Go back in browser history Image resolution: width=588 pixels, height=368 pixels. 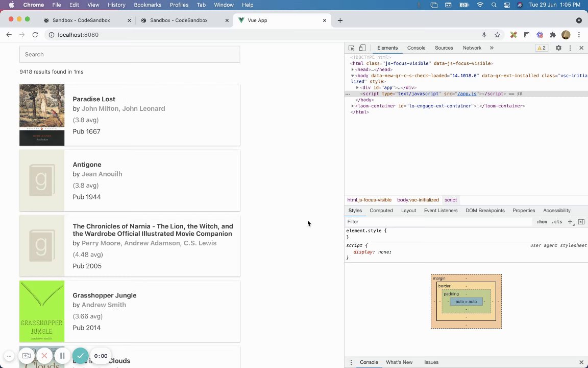[x=9, y=35]
